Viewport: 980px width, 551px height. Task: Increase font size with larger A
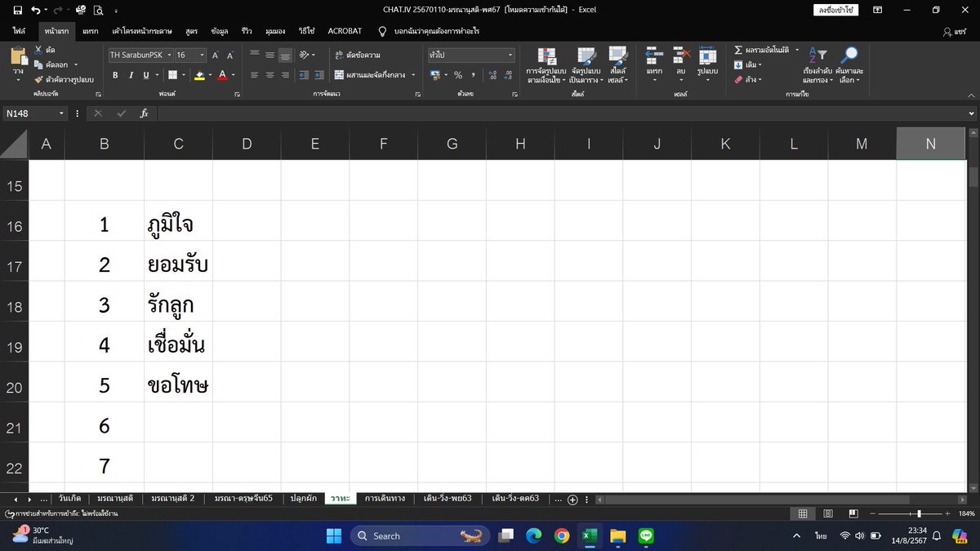216,56
